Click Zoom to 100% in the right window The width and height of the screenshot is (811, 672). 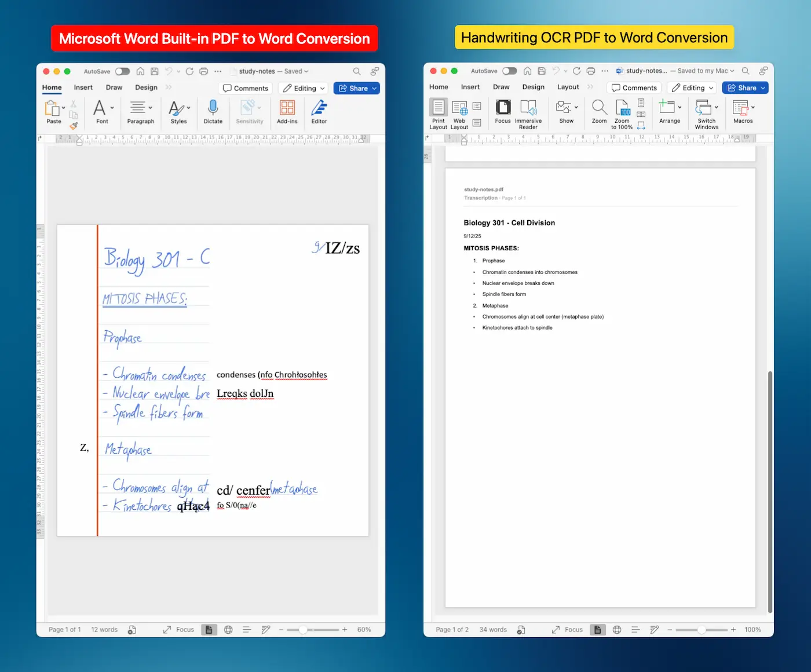click(x=622, y=112)
